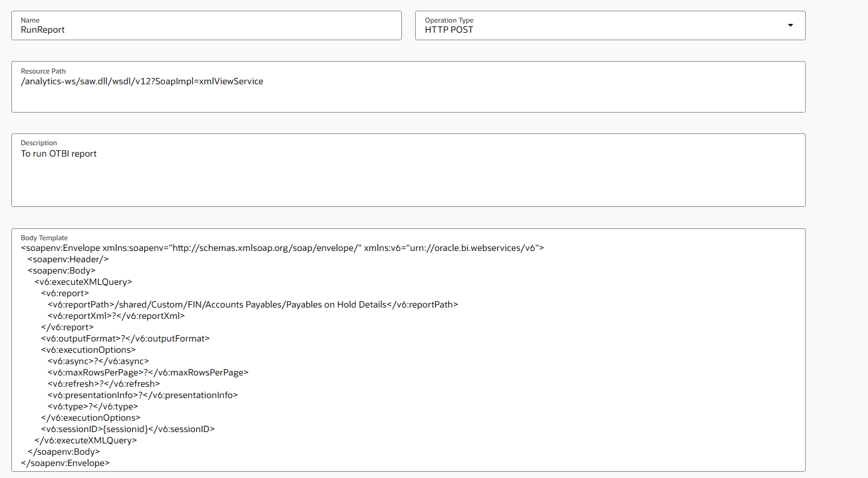Viewport: 868px width, 478px height.
Task: Click the </soapenv:Envelope> closing tag
Action: coord(65,463)
